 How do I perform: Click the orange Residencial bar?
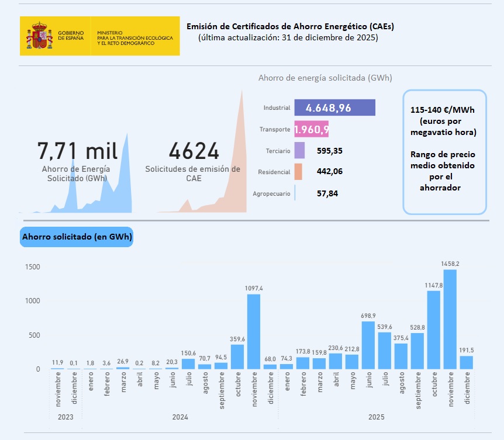[298, 172]
